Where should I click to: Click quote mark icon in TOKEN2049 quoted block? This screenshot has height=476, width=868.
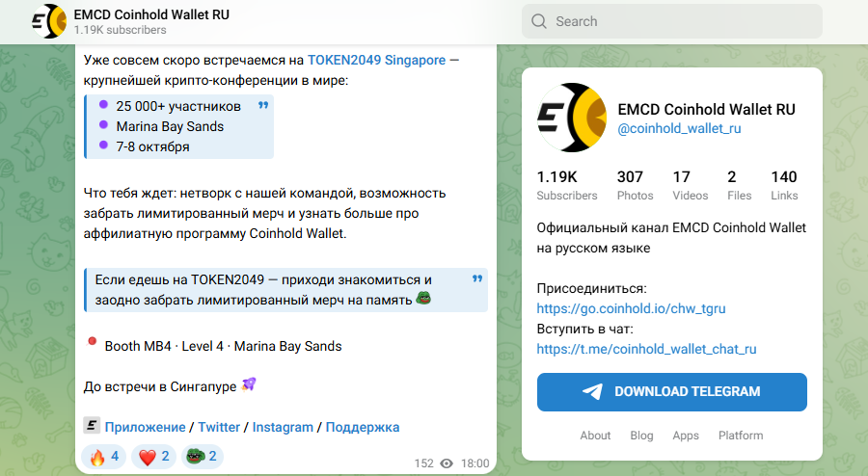click(477, 278)
